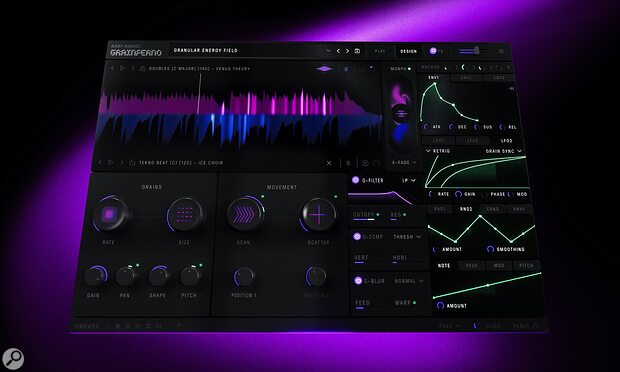Screen dimensions: 620x372
Task: Select the Velo modulation tab
Action: 472,266
